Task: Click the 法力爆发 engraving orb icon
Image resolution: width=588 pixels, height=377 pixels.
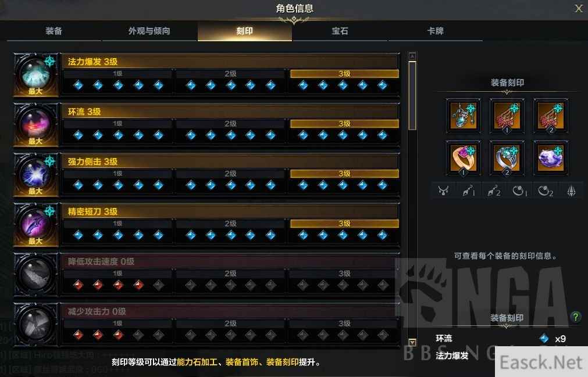Action: (x=36, y=74)
